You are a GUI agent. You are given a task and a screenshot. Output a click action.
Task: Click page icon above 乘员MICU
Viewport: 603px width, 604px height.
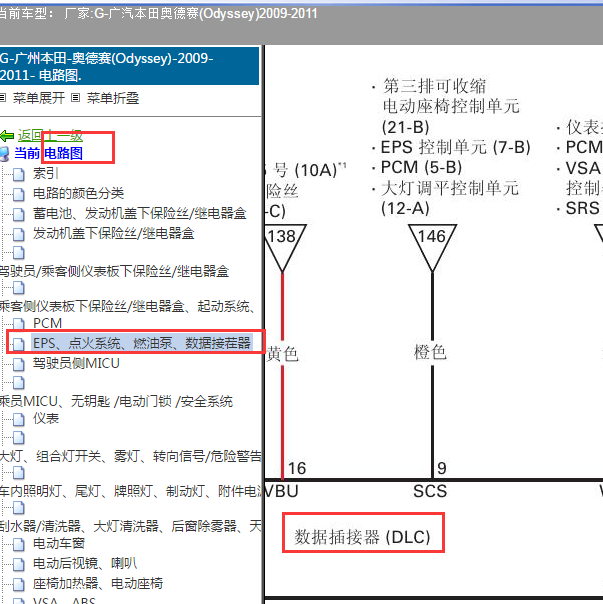pyautogui.click(x=18, y=383)
